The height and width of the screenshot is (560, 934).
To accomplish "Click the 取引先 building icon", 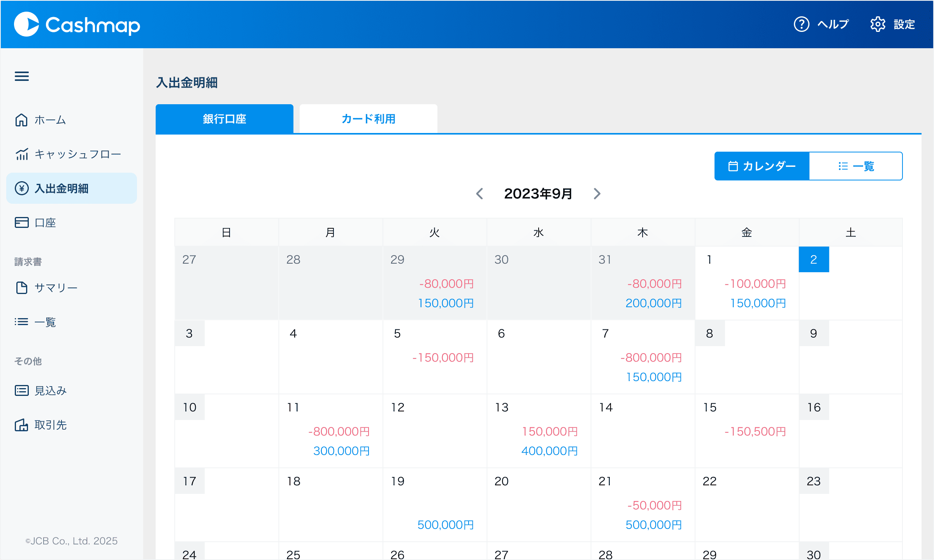I will (x=22, y=425).
